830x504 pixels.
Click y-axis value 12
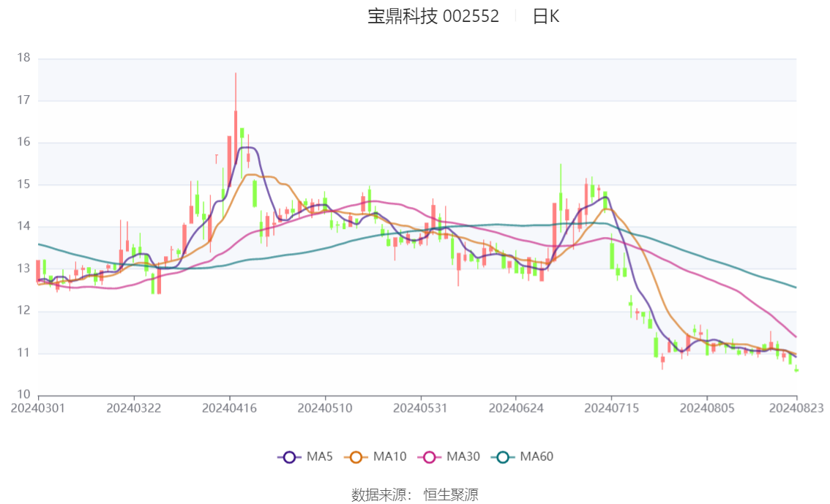click(24, 310)
